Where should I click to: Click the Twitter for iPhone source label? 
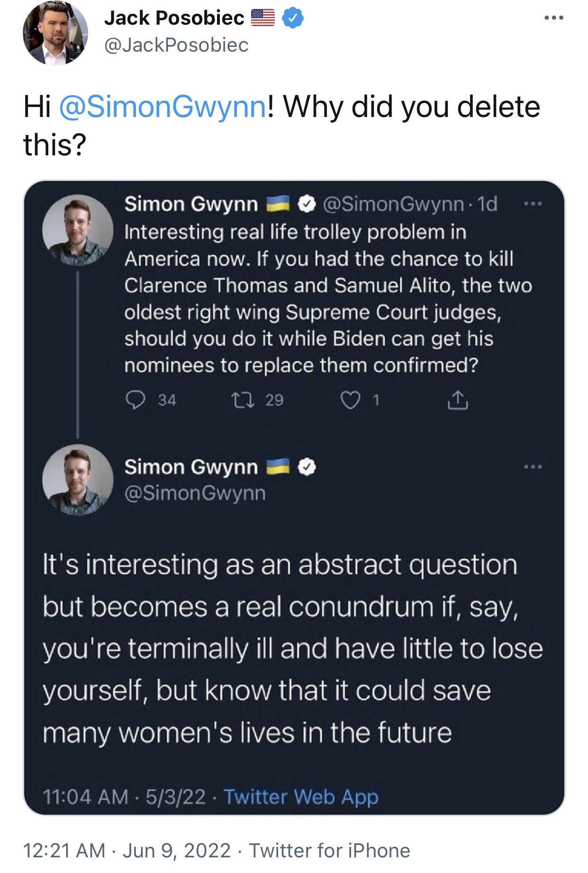pyautogui.click(x=329, y=851)
